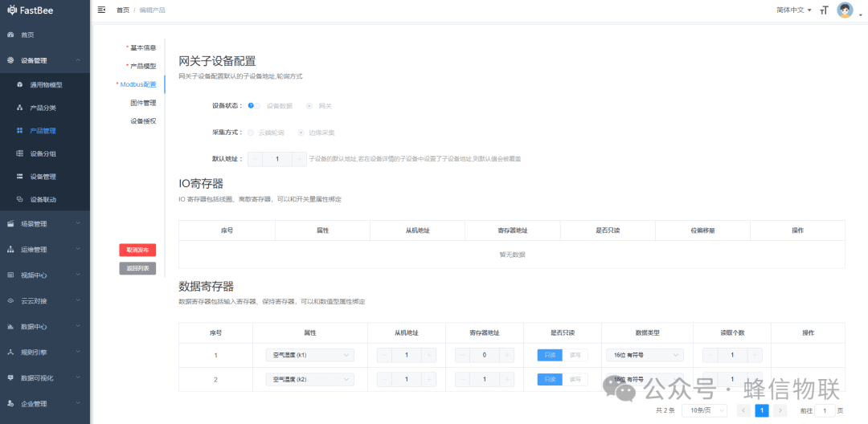This screenshot has width=868, height=424.
Task: Select the 边缘采集 radio button
Action: [301, 132]
